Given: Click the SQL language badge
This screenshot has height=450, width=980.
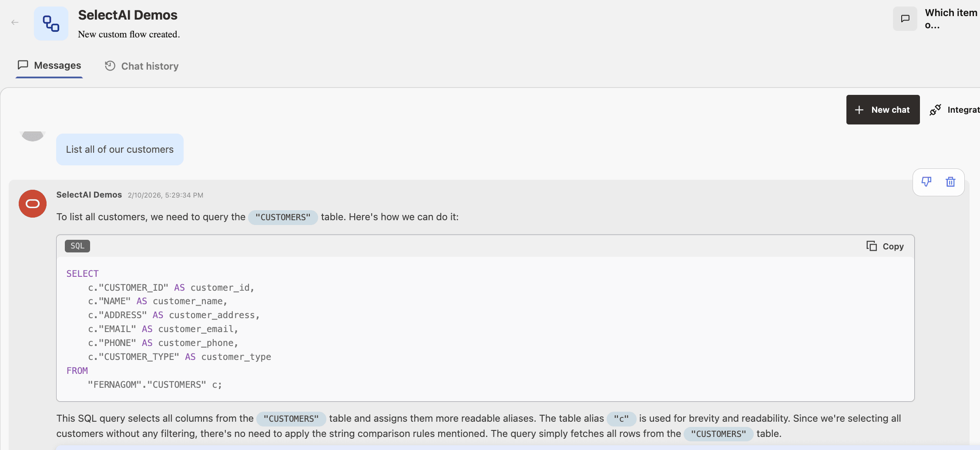Looking at the screenshot, I should click(77, 245).
